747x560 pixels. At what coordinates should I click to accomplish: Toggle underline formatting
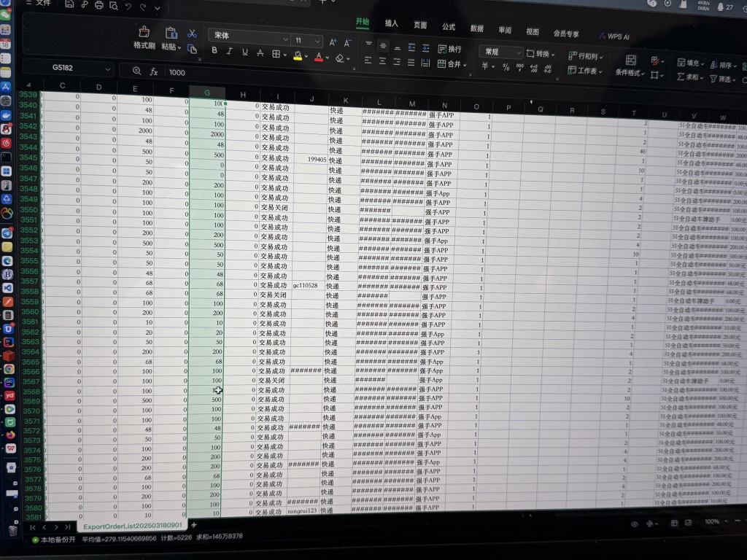[x=244, y=52]
